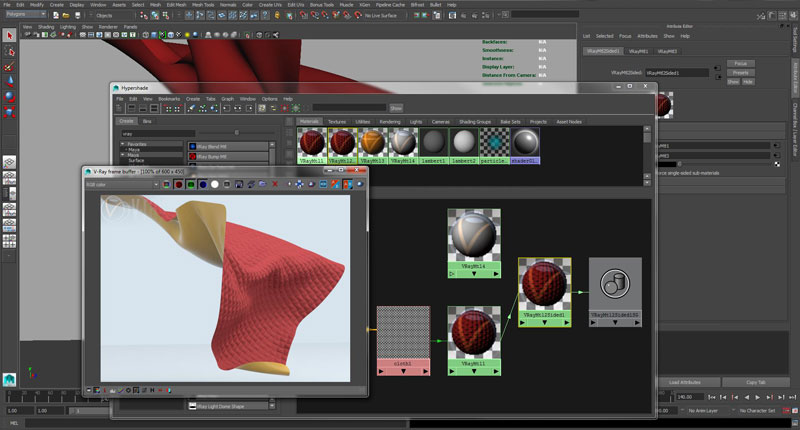The image size is (800, 430).
Task: Click the question mark snap icon on status line
Action: coord(265,15)
